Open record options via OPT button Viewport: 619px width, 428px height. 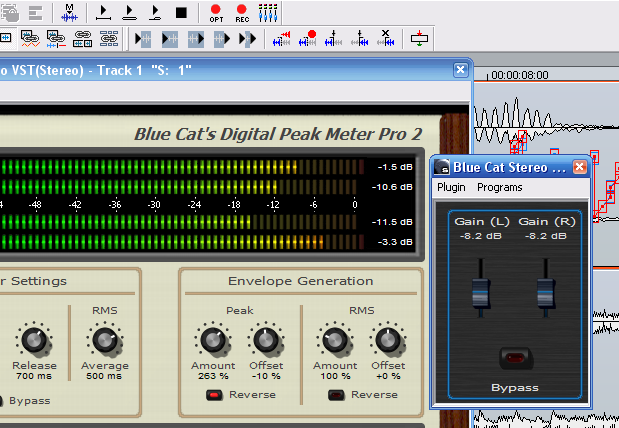tap(216, 13)
